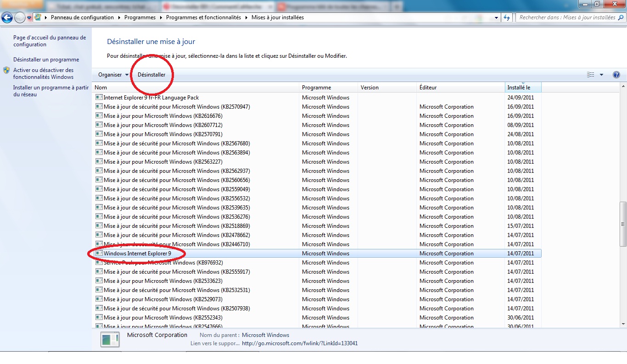Sort by the Installé le column header

523,88
